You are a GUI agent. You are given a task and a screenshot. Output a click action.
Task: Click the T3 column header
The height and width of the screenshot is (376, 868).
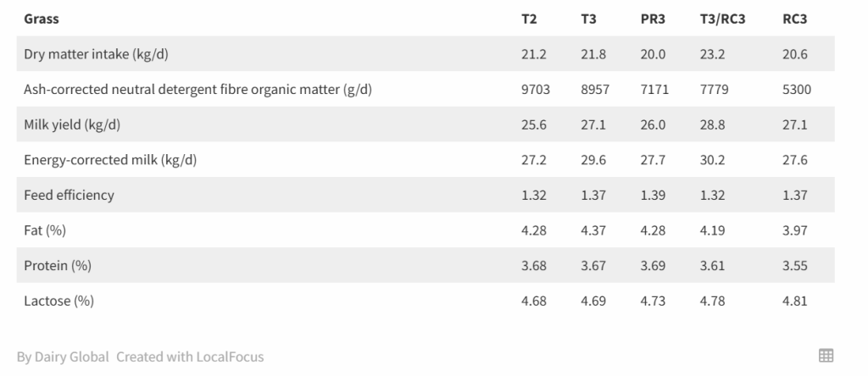(x=588, y=19)
